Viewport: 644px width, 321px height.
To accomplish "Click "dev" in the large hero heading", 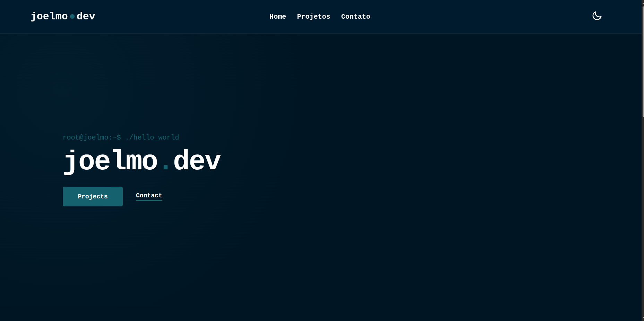I will point(197,161).
